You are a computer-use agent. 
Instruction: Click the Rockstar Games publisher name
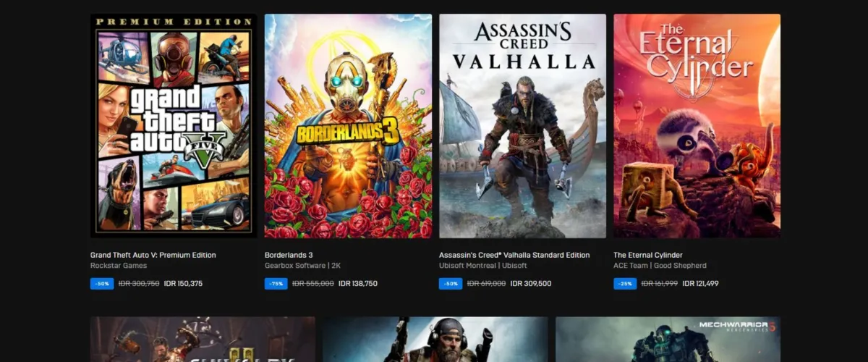click(x=119, y=266)
